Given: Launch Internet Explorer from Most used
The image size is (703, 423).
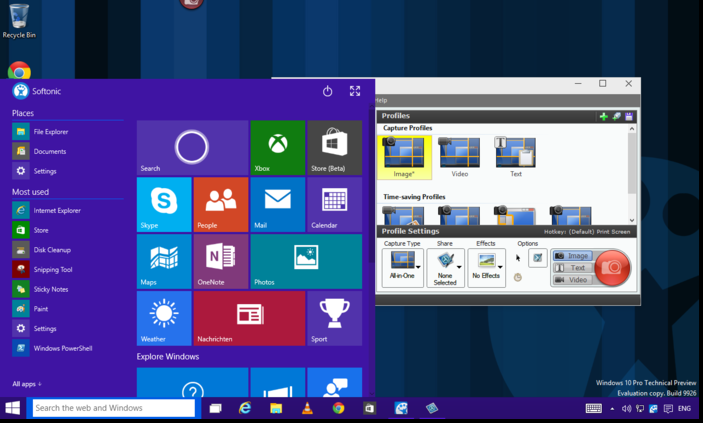Looking at the screenshot, I should (x=67, y=210).
